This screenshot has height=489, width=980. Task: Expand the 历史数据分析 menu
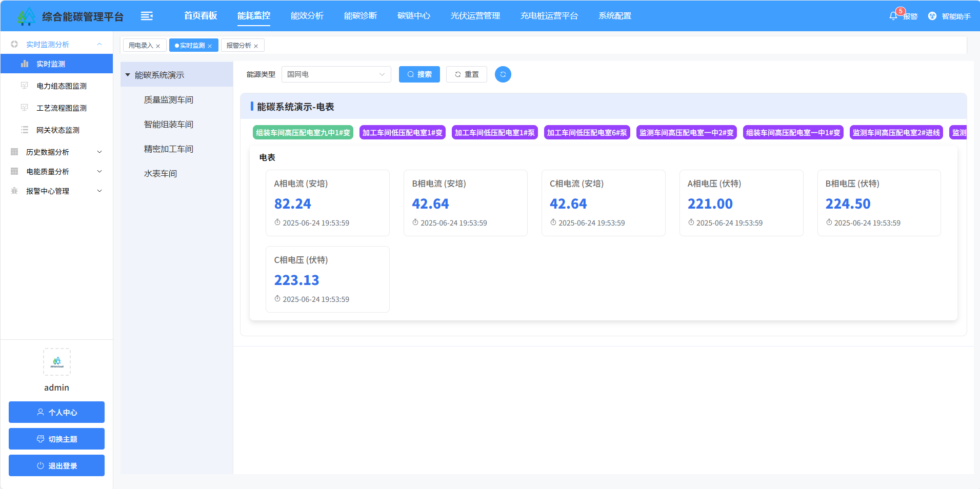click(x=56, y=152)
